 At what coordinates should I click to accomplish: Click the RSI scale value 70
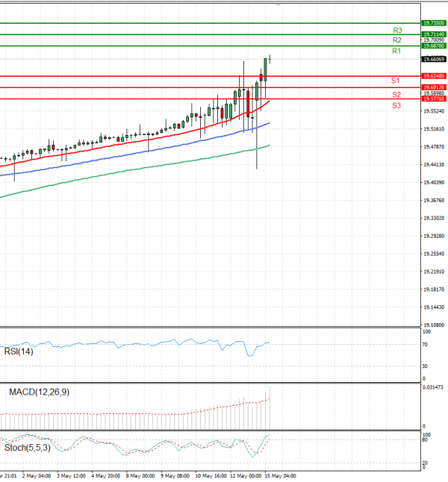(x=425, y=345)
